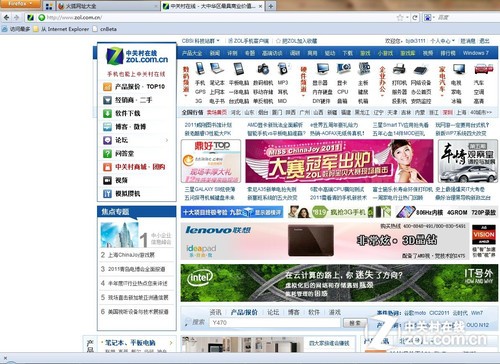Click the GPS category text link
This screenshot has width=500, height=364.
200,92
